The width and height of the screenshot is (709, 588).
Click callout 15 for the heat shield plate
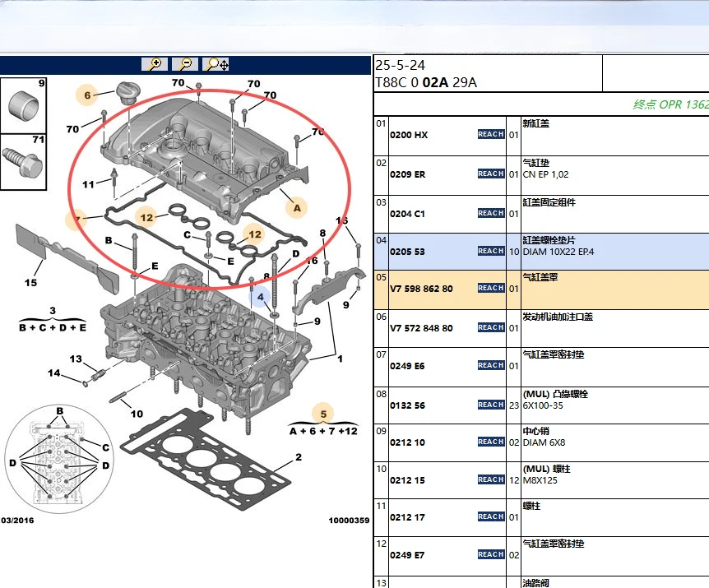30,282
